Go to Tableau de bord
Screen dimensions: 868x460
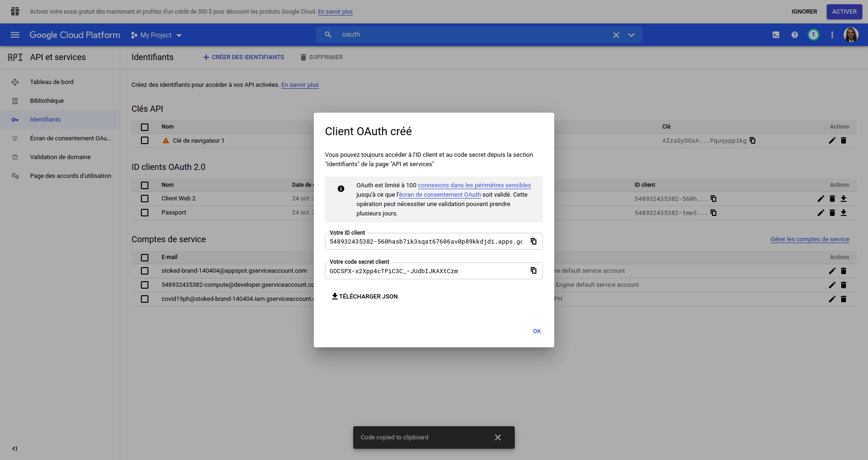click(60, 82)
